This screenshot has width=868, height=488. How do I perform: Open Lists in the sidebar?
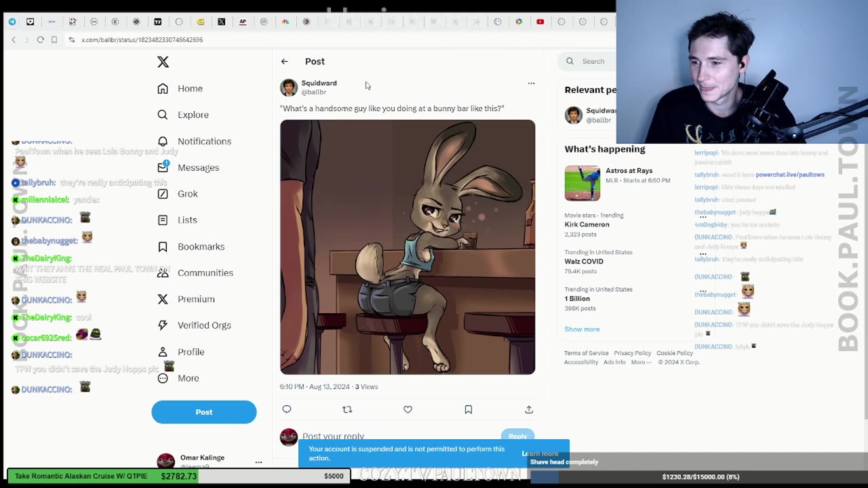tap(177, 220)
